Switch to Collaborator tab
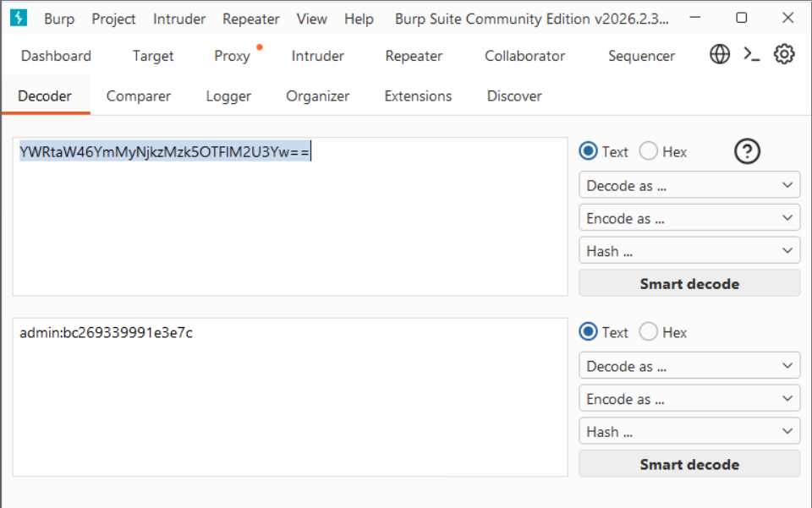 pos(524,56)
